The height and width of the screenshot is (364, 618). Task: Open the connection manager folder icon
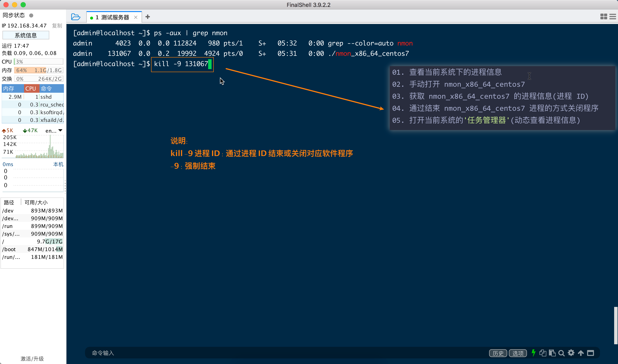[x=76, y=17]
